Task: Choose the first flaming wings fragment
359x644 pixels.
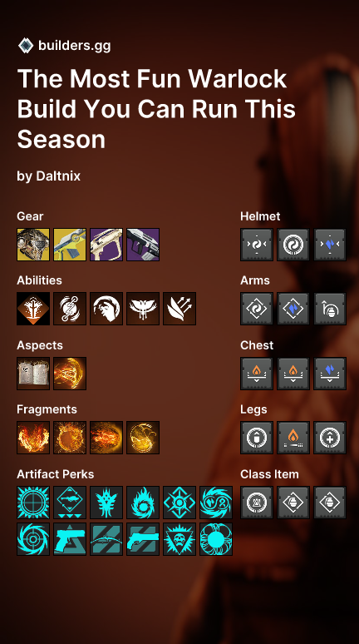Action: point(33,438)
